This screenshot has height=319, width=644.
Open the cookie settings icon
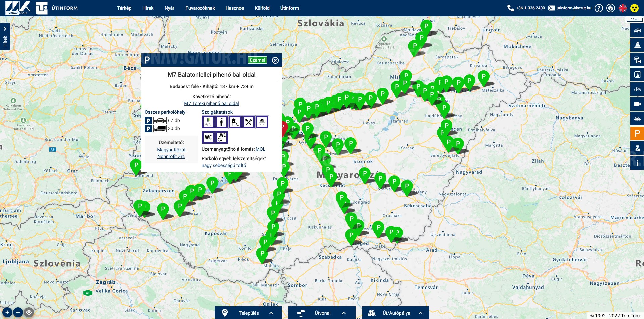(611, 8)
